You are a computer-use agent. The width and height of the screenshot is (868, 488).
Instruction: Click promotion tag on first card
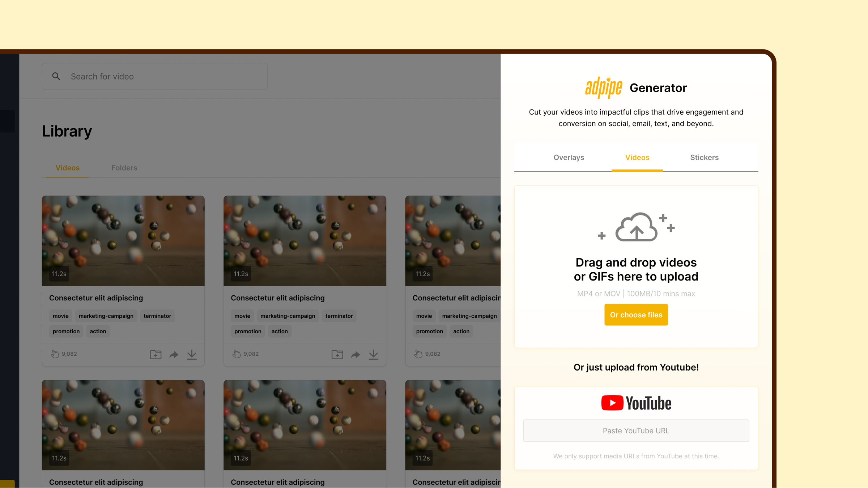[x=66, y=331]
